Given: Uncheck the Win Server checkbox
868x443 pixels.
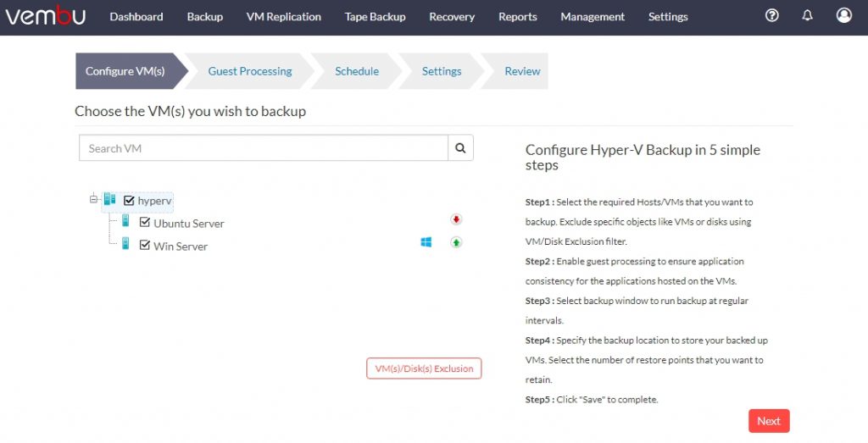Looking at the screenshot, I should (x=145, y=245).
